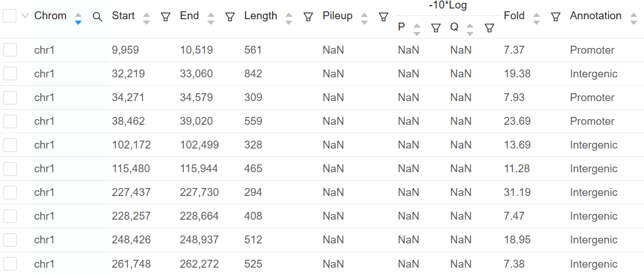Sort by the Annotation column arrows
Image resolution: width=644 pixels, height=275 pixels.
click(x=634, y=19)
